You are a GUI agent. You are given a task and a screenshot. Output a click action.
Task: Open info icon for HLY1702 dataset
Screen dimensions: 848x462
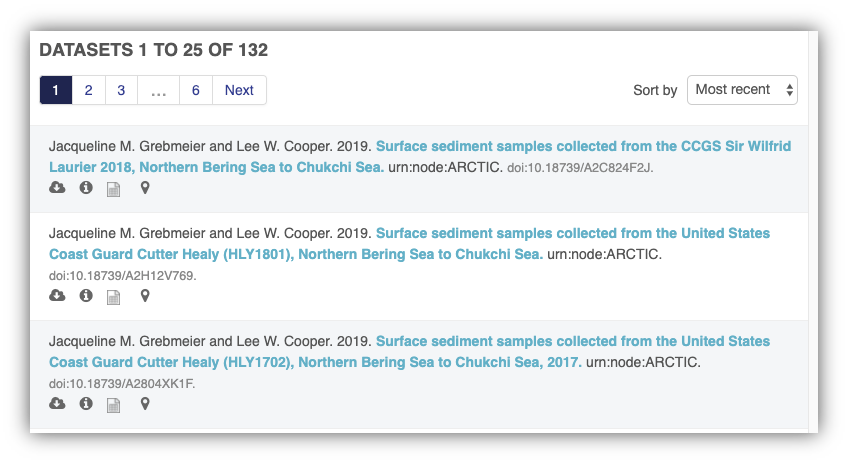tap(86, 404)
